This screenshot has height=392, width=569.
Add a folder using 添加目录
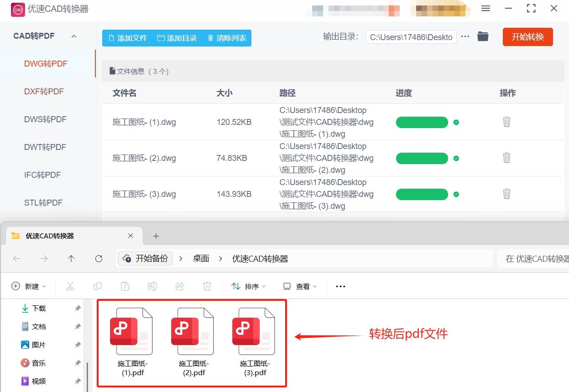pos(178,38)
